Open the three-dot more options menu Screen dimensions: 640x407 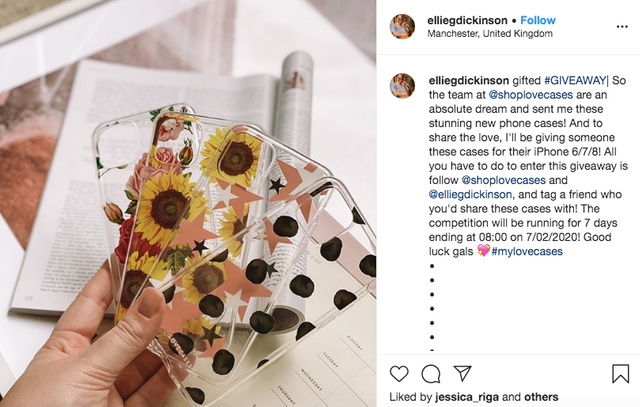click(x=622, y=27)
